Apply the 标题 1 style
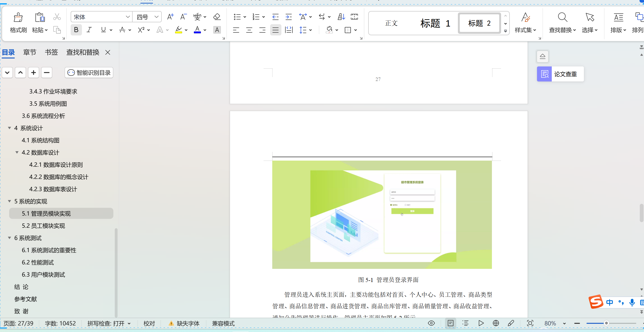 pyautogui.click(x=435, y=23)
